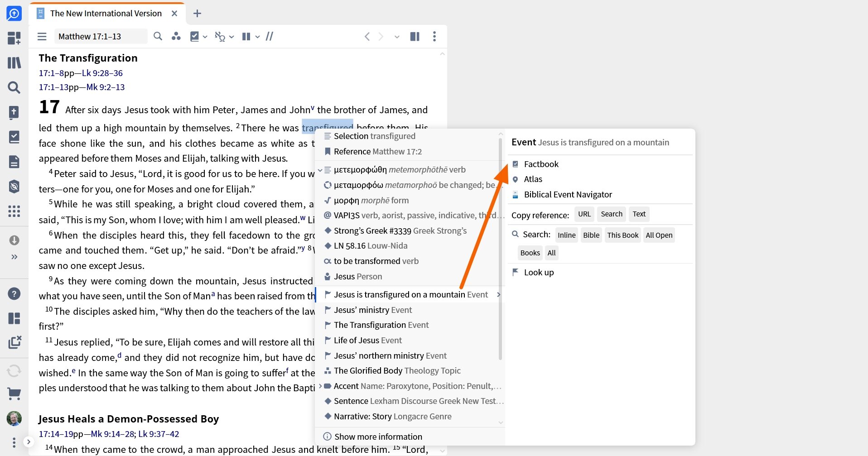Toggle the multiview resources columns icon
Viewport: 868px width, 456px height.
coord(415,37)
